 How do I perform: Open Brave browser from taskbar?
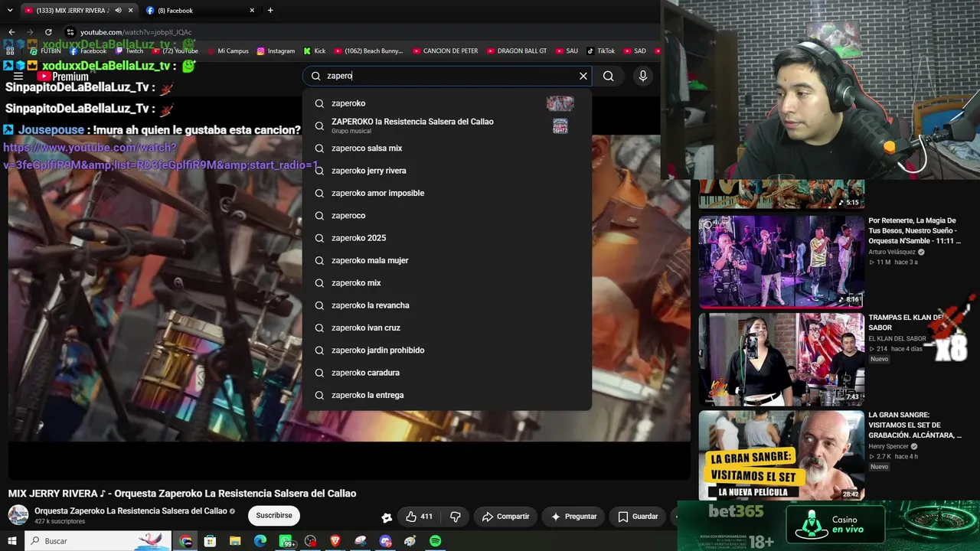(335, 541)
